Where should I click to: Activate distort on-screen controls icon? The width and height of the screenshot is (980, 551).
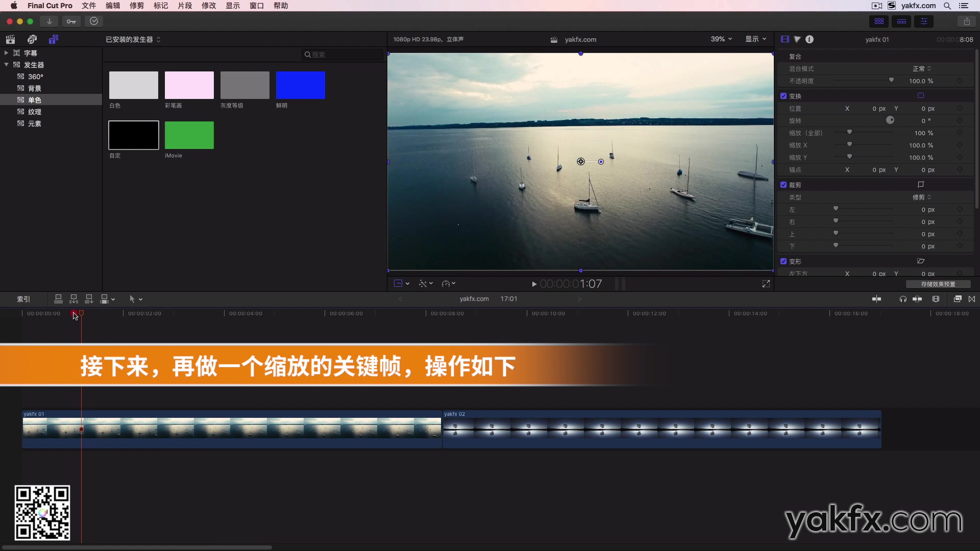[921, 261]
